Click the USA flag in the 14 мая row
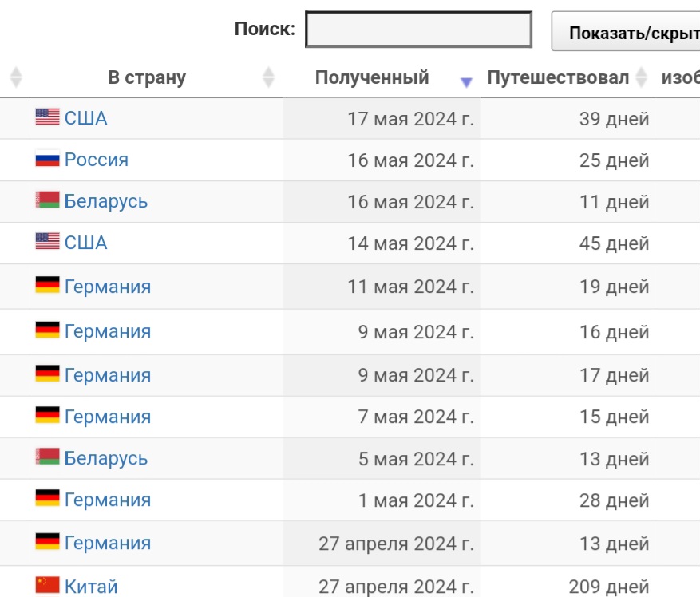 click(x=47, y=241)
